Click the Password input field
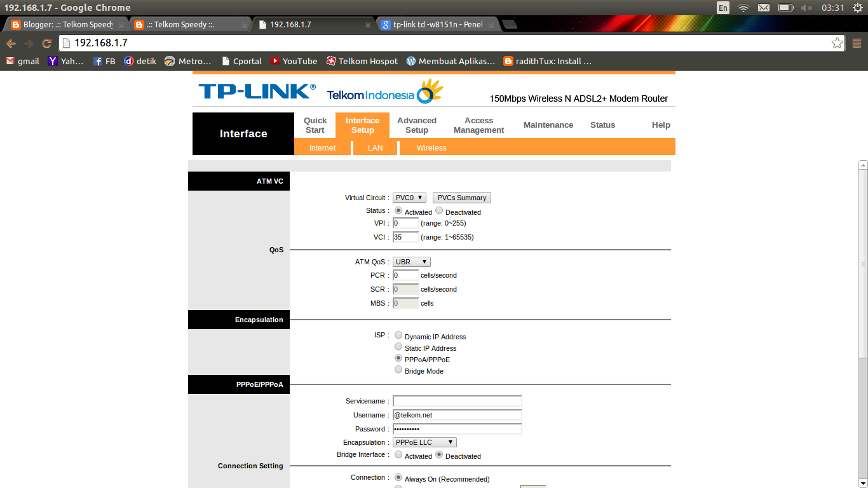Image resolution: width=868 pixels, height=488 pixels. (458, 429)
